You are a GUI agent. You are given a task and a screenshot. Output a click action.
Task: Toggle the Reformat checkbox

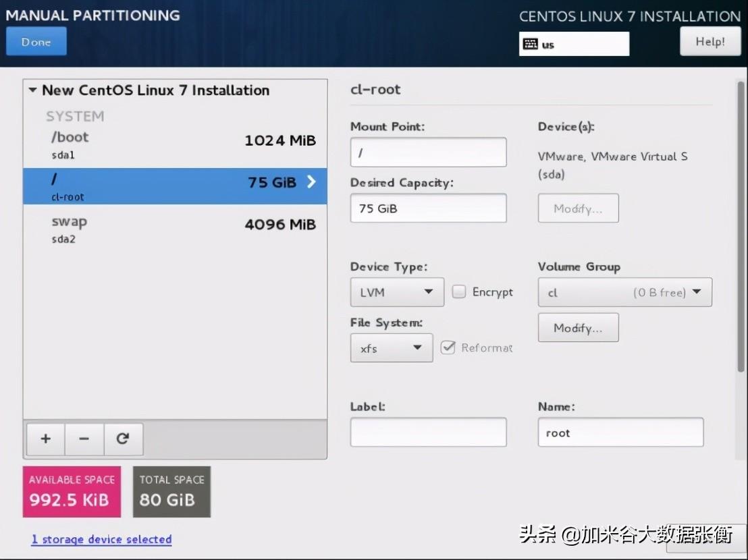coord(448,347)
